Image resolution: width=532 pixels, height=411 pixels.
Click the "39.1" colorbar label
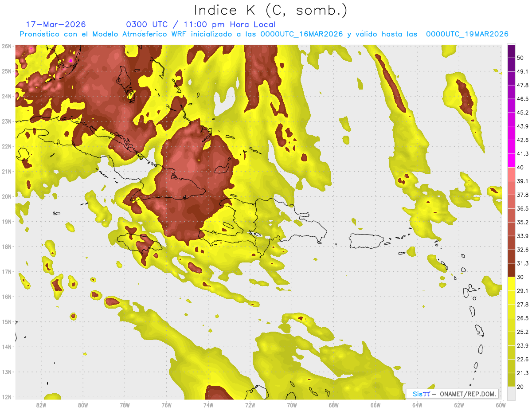click(x=523, y=181)
